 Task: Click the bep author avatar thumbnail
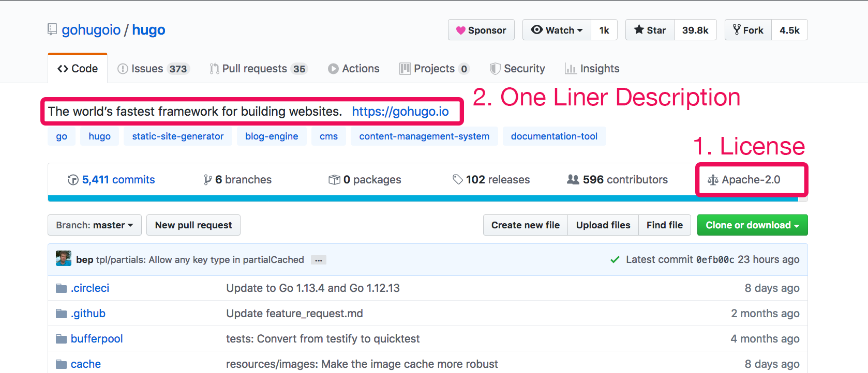64,258
